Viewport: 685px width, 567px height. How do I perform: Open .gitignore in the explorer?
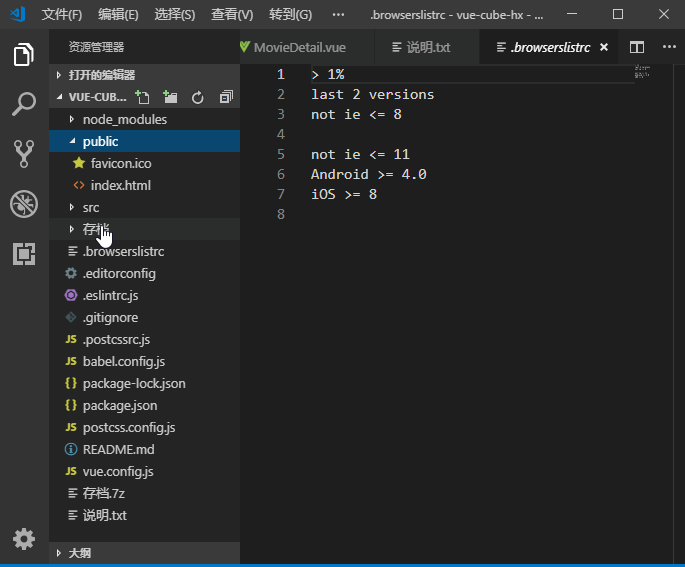(x=144, y=317)
